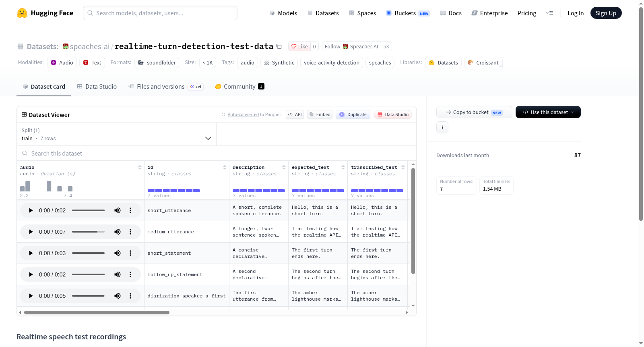Follow Speaches AI
The width and height of the screenshot is (644, 347).
[351, 46]
